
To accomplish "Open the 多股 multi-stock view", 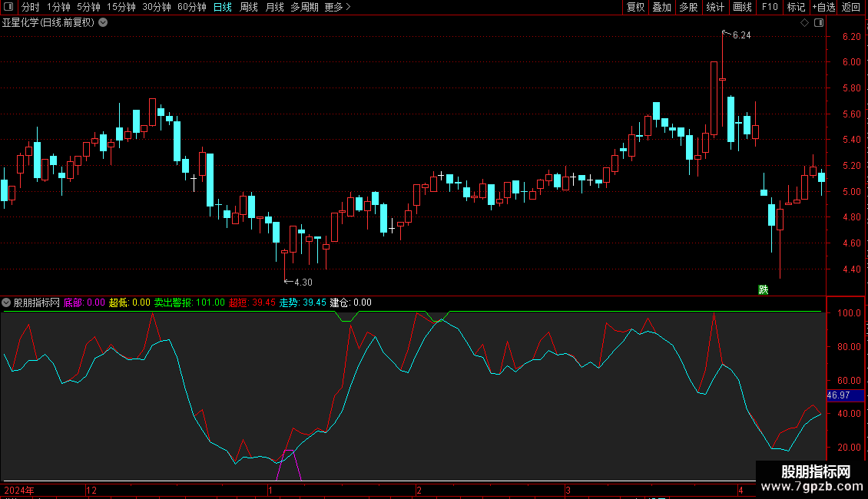I will (689, 7).
